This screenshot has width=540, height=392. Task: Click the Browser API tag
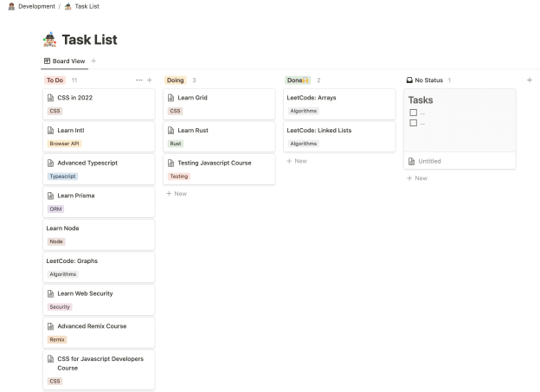[x=64, y=144]
